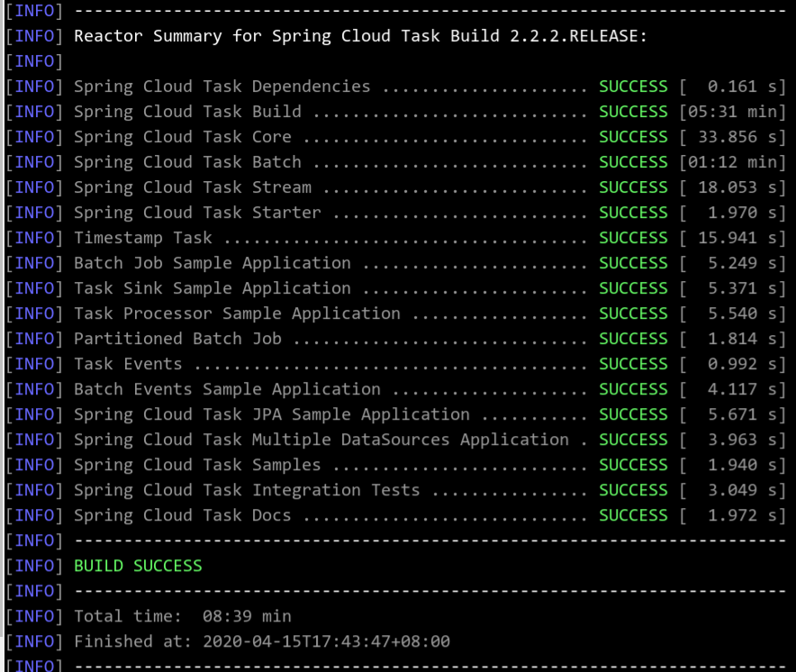Click 'Spring Cloud Task Integration Tests' text
This screenshot has height=672, width=796.
coord(247,490)
